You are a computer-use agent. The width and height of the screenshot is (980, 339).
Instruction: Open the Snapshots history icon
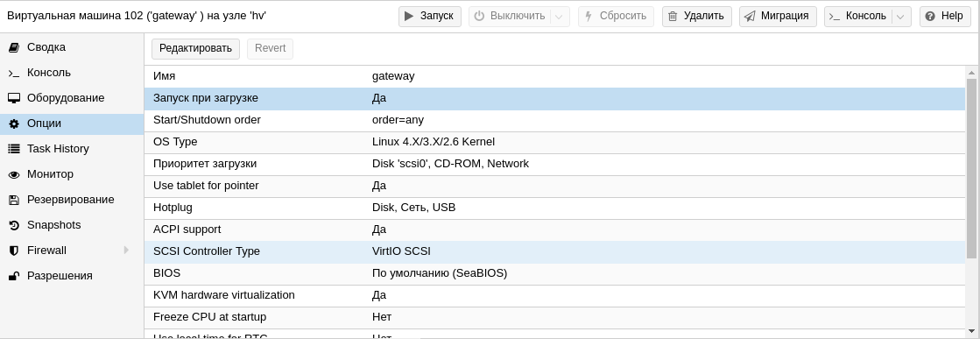click(x=14, y=225)
